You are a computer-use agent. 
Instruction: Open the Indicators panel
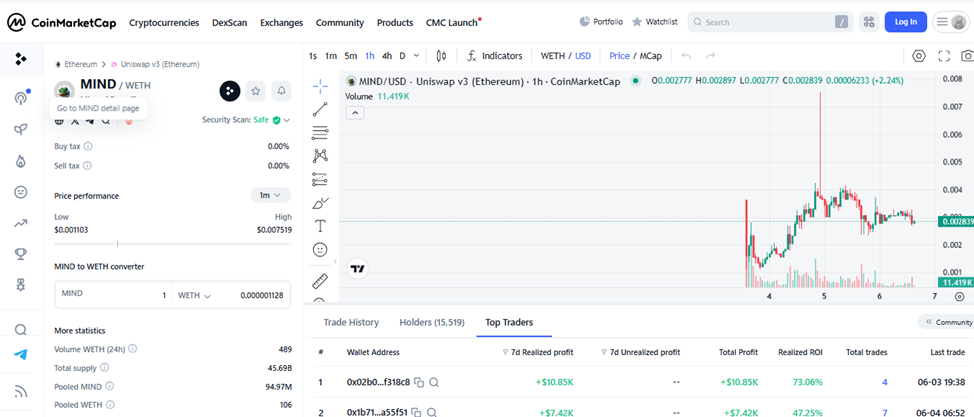point(495,56)
